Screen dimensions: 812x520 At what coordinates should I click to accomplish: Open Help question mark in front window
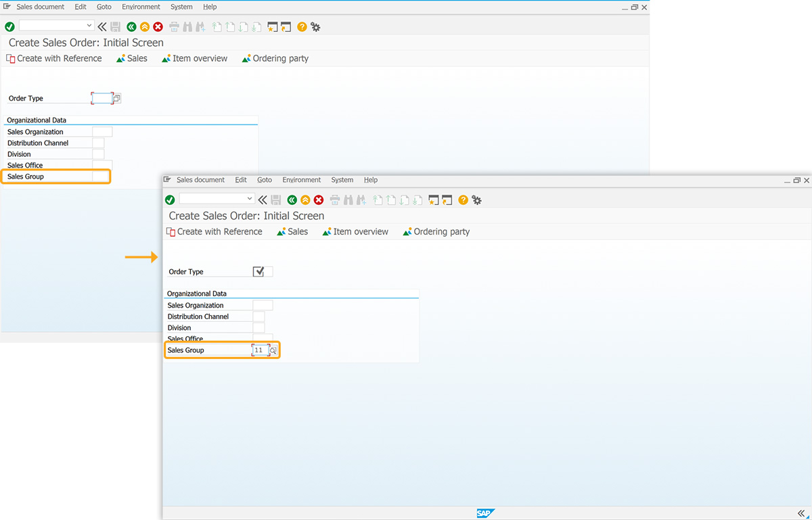pos(463,200)
